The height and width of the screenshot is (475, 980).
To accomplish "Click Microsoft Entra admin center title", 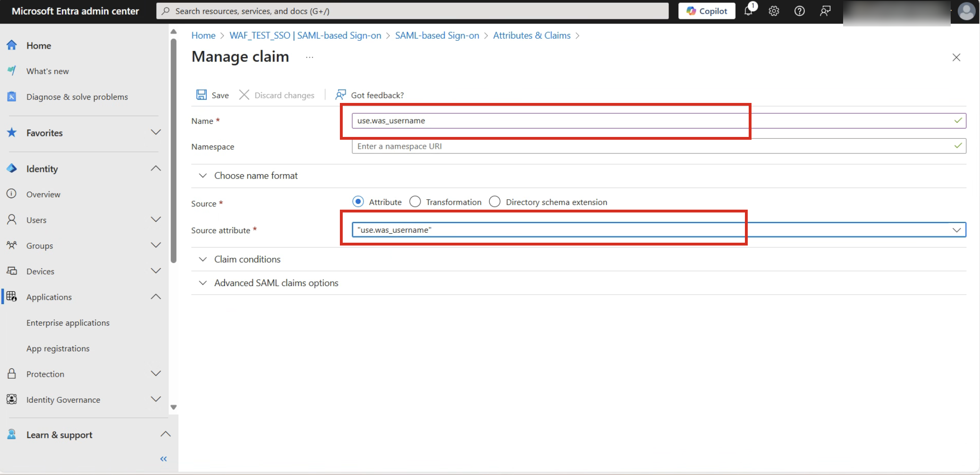I will (76, 11).
